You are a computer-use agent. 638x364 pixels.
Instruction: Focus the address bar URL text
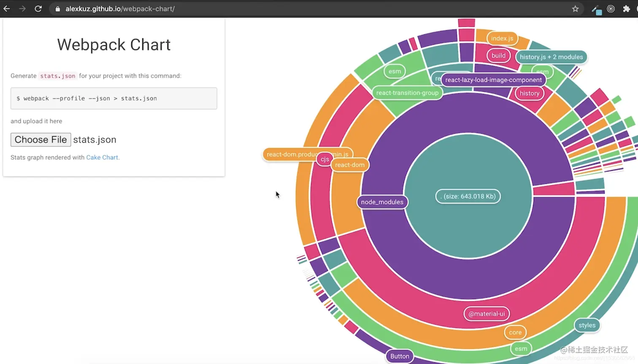click(120, 9)
